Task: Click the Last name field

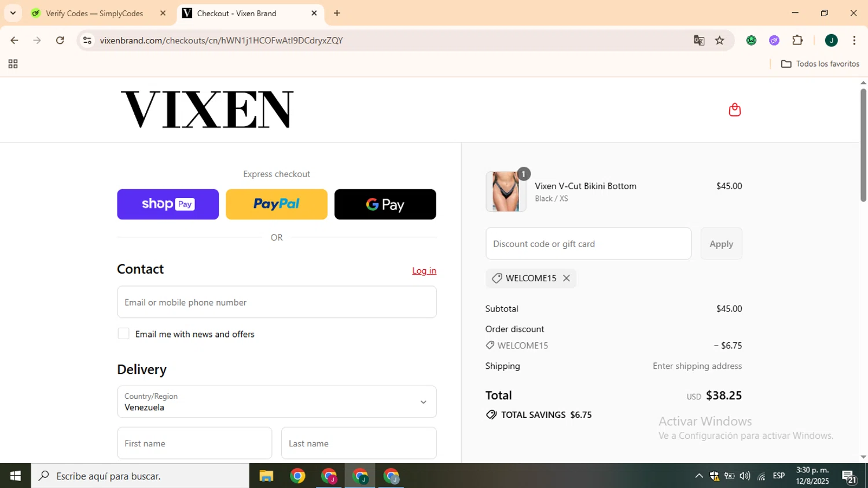Action: pyautogui.click(x=359, y=443)
